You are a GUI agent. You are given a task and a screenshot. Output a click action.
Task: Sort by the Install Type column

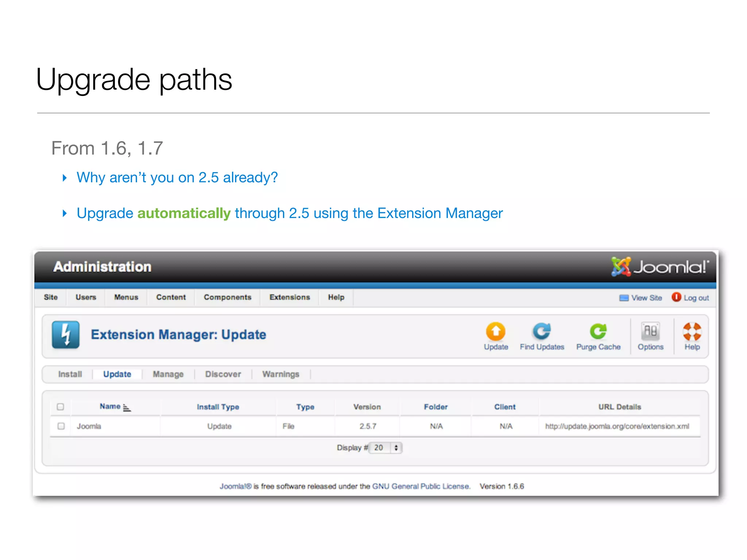tap(218, 407)
